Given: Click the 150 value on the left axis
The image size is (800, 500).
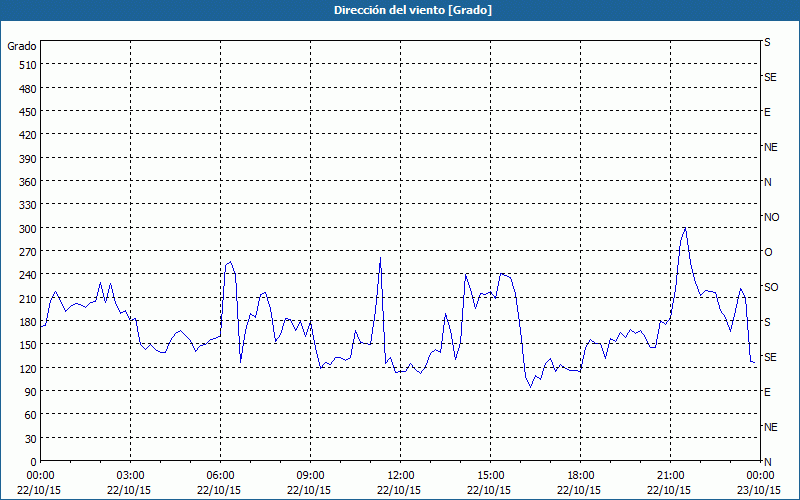Looking at the screenshot, I should tap(28, 345).
